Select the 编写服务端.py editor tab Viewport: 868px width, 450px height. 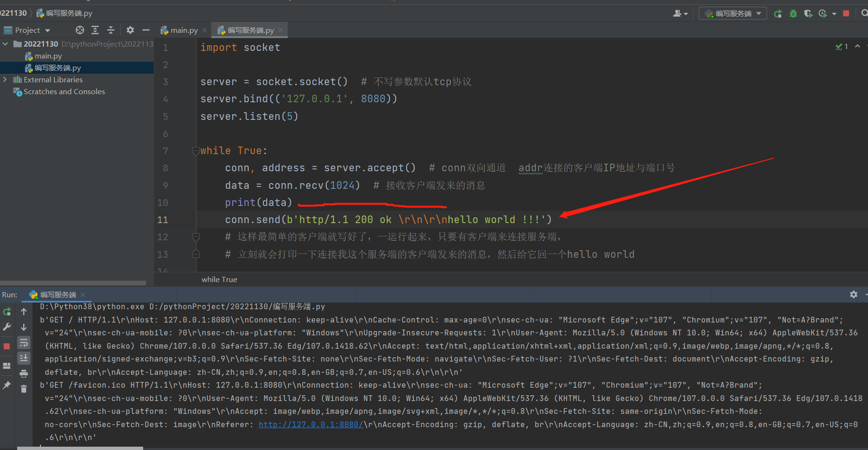250,30
